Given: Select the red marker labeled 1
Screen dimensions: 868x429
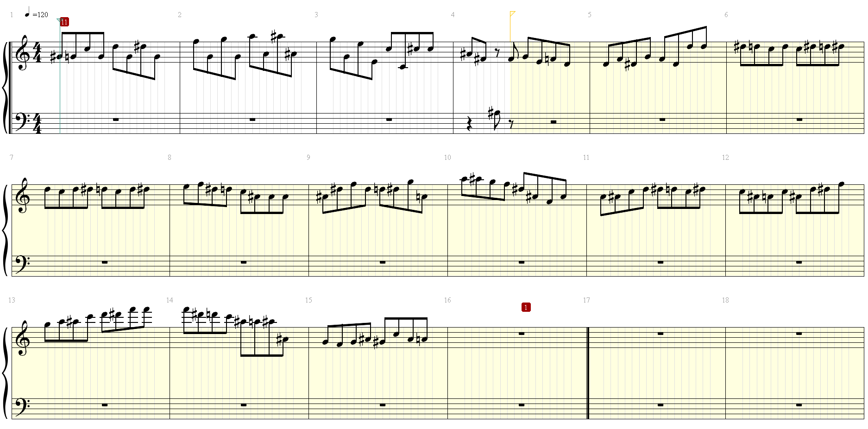Looking at the screenshot, I should [x=526, y=307].
